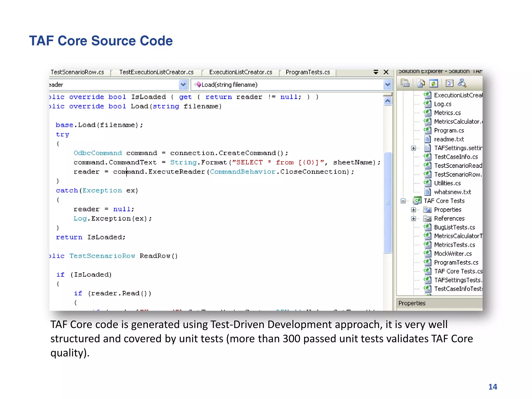Viewport: 532px width, 399px height.
Task: Click the 'if (reader.Read())' line
Action: point(112,293)
